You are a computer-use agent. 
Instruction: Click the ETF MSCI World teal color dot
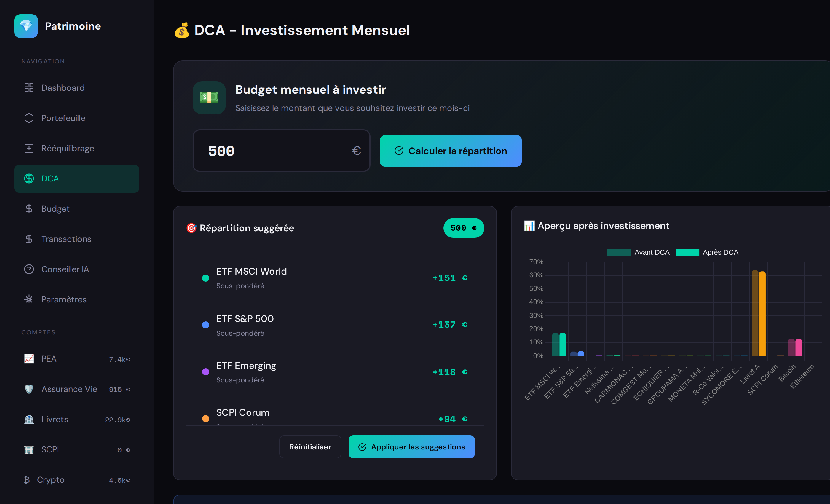[x=205, y=278]
